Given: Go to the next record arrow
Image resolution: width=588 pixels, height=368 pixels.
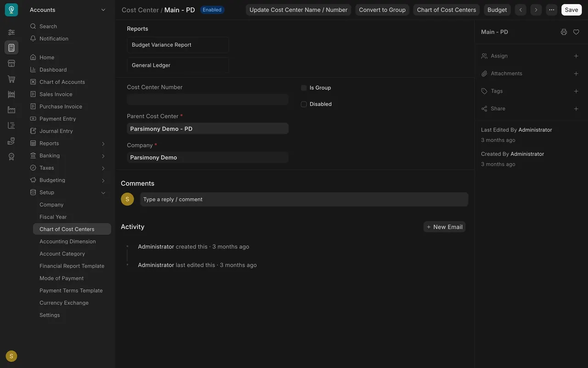Looking at the screenshot, I should pos(536,10).
